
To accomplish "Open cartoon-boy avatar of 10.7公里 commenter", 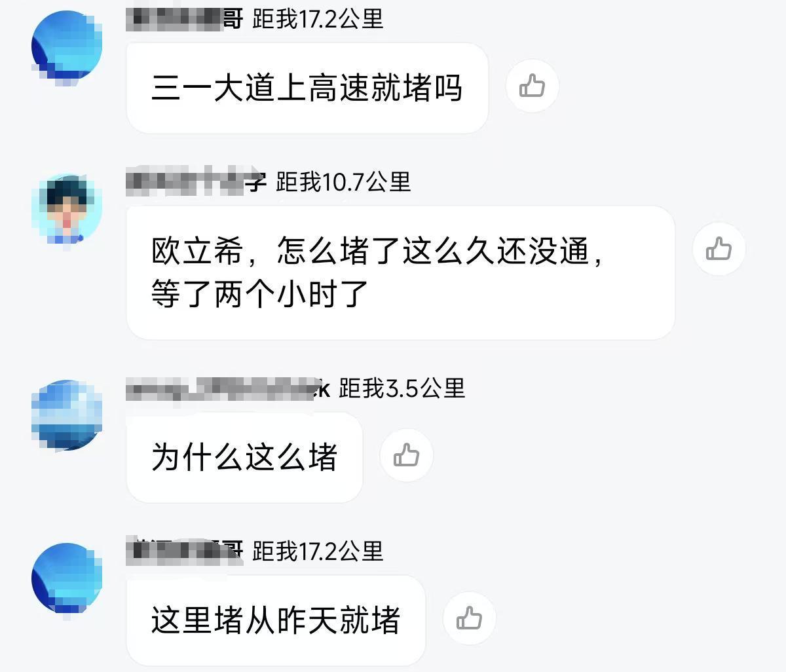I will click(67, 210).
